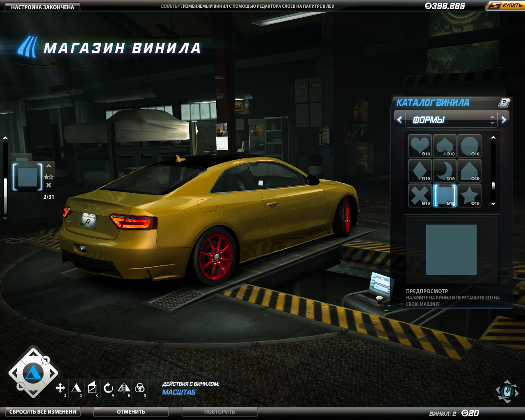
Task: Click the mouse camera control icon
Action: 507,391
